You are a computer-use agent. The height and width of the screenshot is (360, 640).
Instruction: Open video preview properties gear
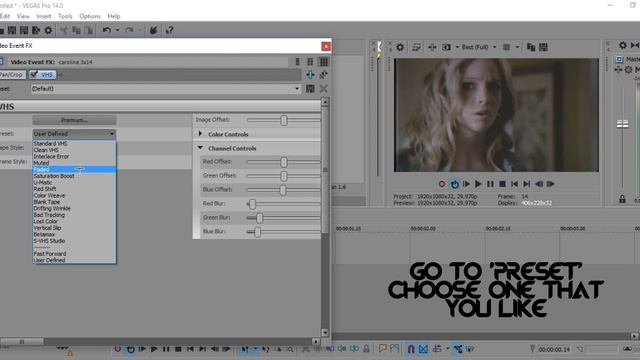(x=400, y=47)
